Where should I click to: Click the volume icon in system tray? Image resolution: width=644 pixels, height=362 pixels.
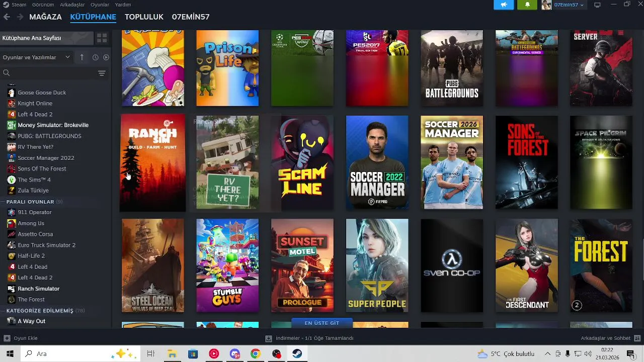tap(588, 354)
